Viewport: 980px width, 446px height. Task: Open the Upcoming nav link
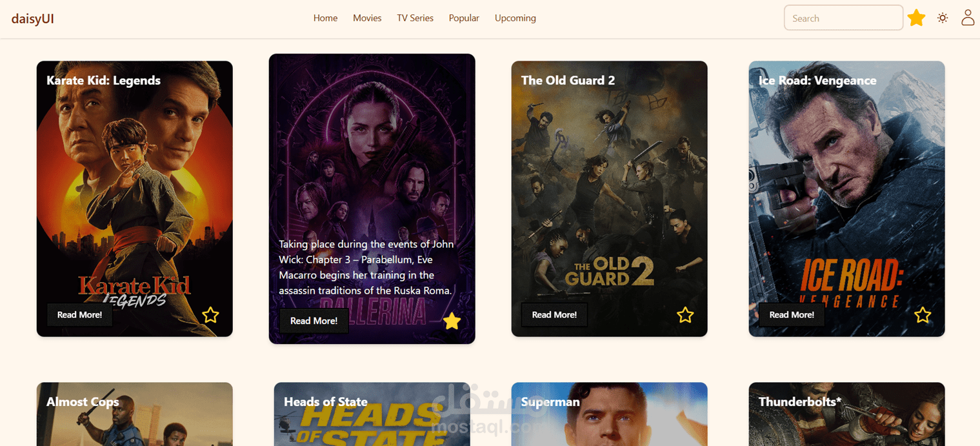pyautogui.click(x=515, y=18)
